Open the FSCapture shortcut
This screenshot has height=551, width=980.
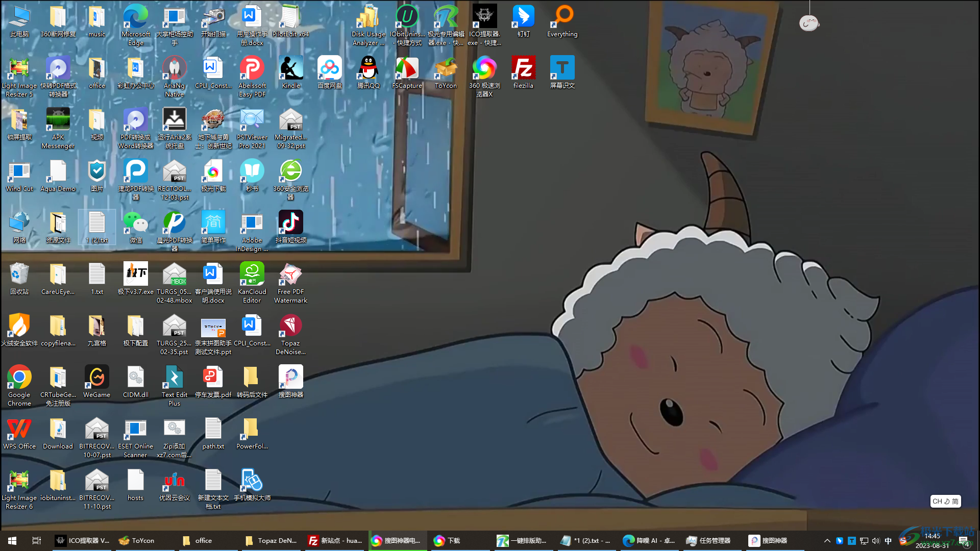[x=407, y=72]
